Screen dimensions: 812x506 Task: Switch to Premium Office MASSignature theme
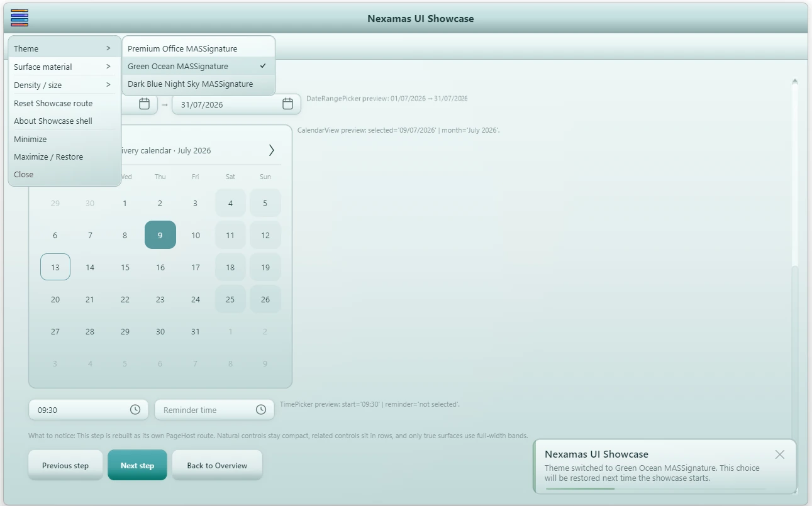point(199,48)
